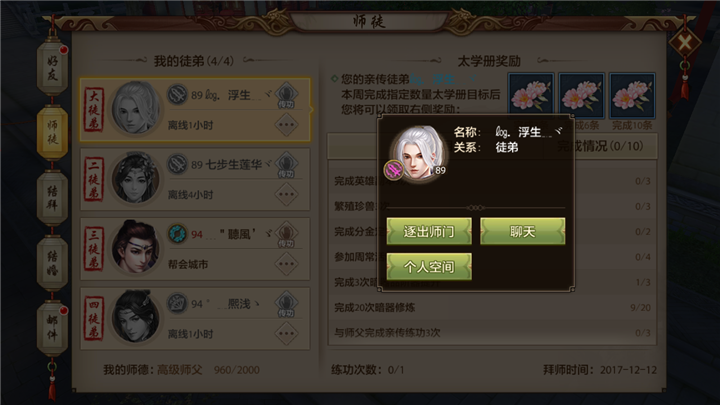Open the 结婚 lantern tab
The image size is (720, 405).
52,263
